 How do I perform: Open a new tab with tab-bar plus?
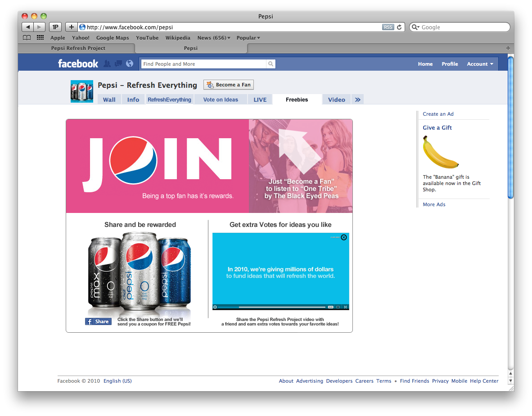[x=508, y=48]
